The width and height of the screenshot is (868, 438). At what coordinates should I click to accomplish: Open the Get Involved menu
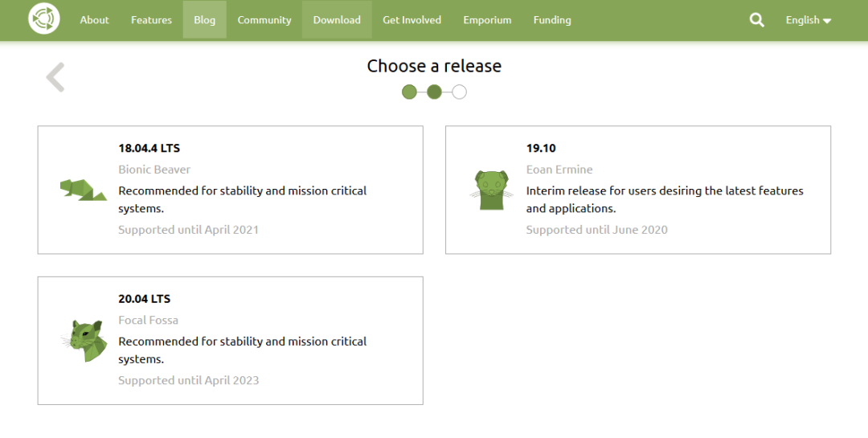pos(411,20)
